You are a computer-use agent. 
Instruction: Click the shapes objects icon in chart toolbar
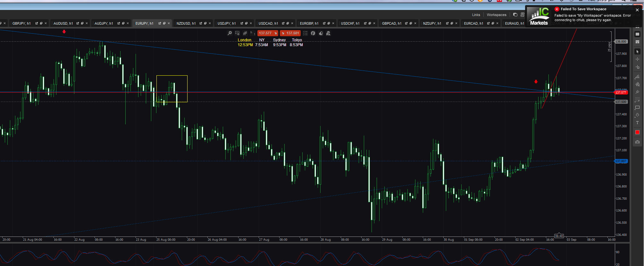tap(328, 33)
